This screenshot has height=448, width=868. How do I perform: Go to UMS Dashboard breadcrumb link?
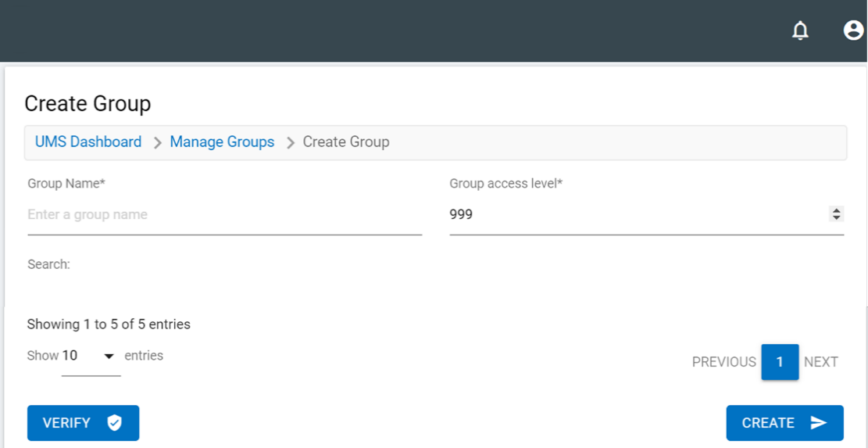(88, 142)
